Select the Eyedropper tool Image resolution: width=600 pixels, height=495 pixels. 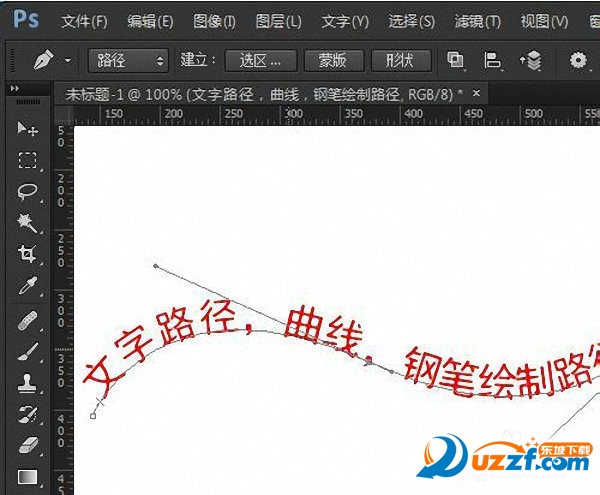coord(27,286)
